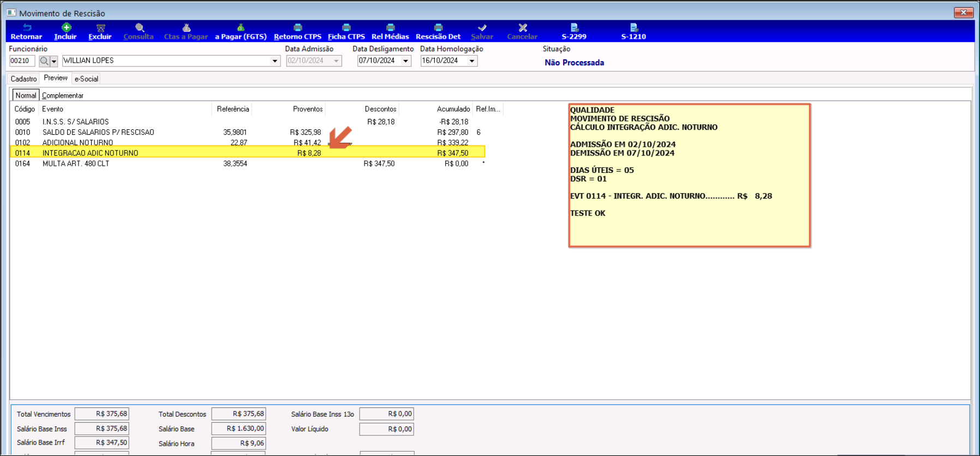The image size is (980, 456).
Task: Click the Acumulado column header
Action: coord(435,109)
